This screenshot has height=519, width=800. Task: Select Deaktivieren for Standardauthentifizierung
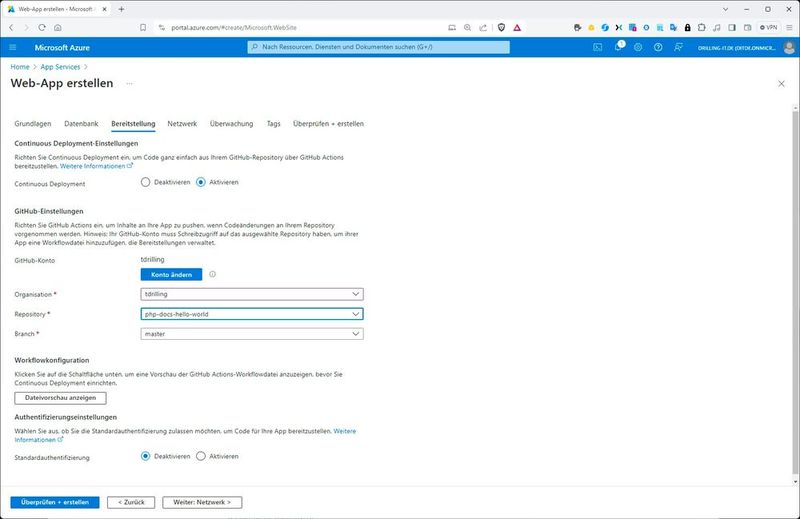pyautogui.click(x=145, y=456)
